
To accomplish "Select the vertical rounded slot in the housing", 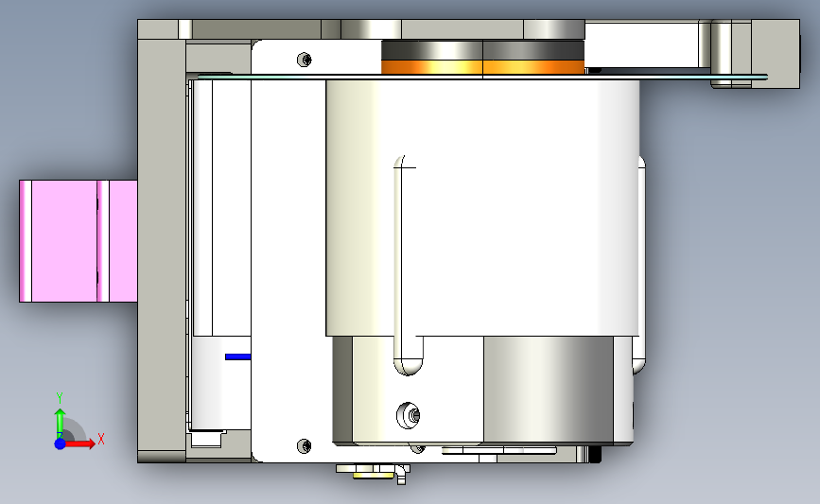I will pos(408,266).
